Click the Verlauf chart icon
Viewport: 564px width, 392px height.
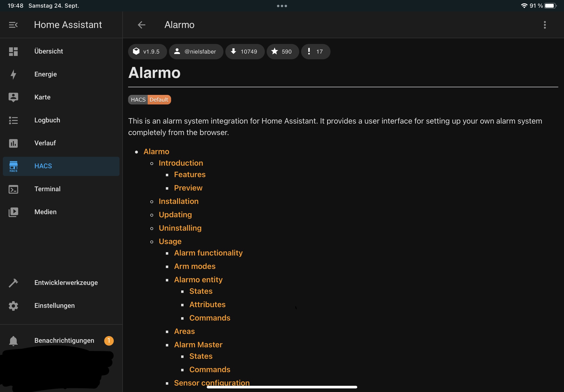click(x=13, y=143)
